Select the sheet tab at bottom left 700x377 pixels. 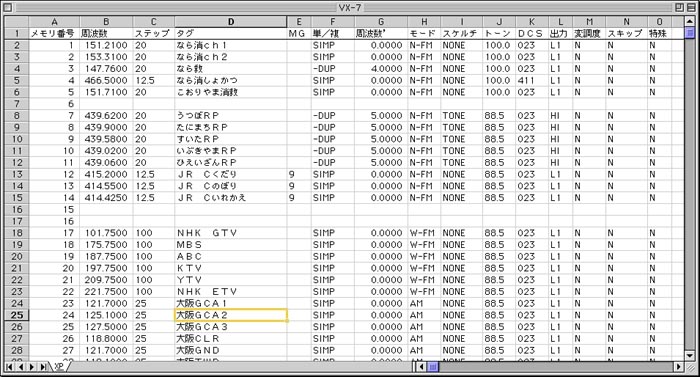[x=59, y=367]
